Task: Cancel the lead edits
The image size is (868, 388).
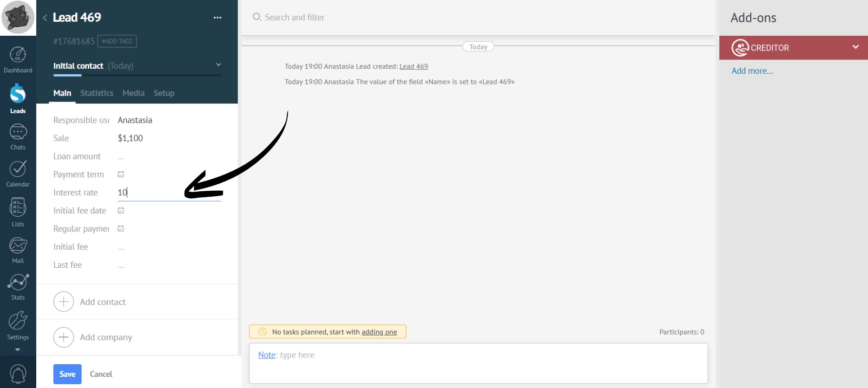Action: pos(101,374)
